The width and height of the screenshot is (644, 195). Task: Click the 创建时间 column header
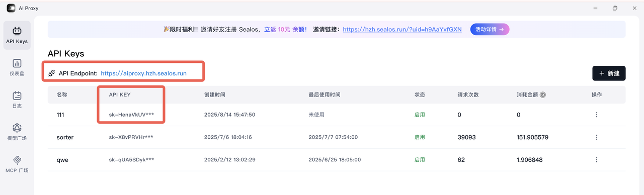click(215, 94)
